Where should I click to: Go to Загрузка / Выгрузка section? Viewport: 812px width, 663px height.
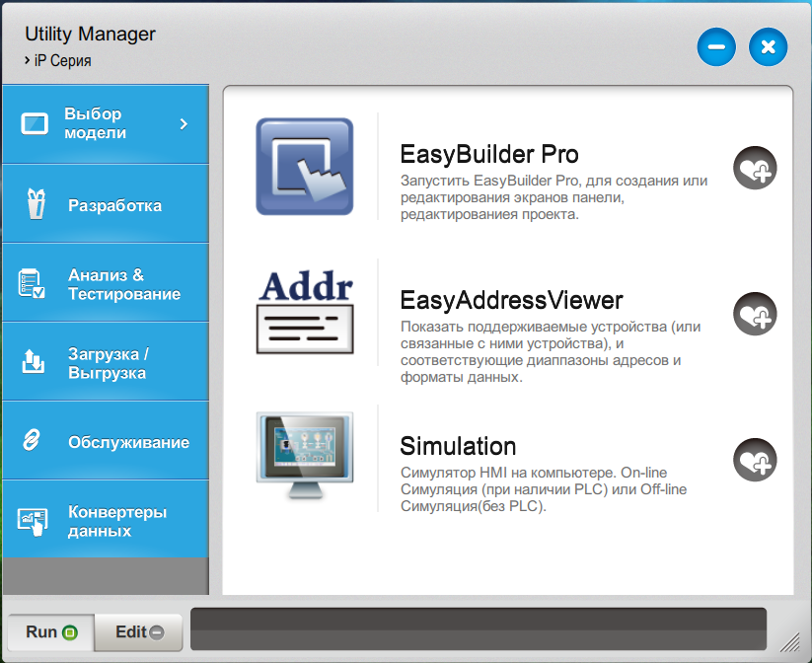click(x=106, y=362)
